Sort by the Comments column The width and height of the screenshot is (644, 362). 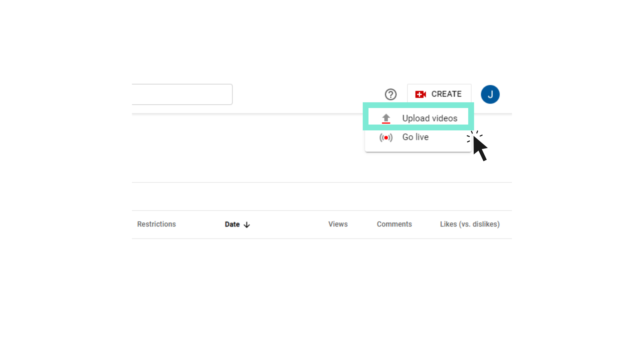(x=394, y=224)
